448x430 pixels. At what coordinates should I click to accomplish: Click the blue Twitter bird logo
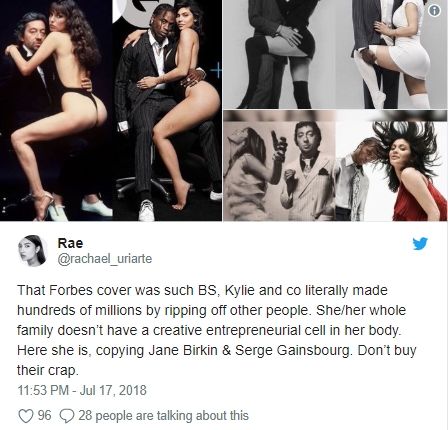(420, 244)
